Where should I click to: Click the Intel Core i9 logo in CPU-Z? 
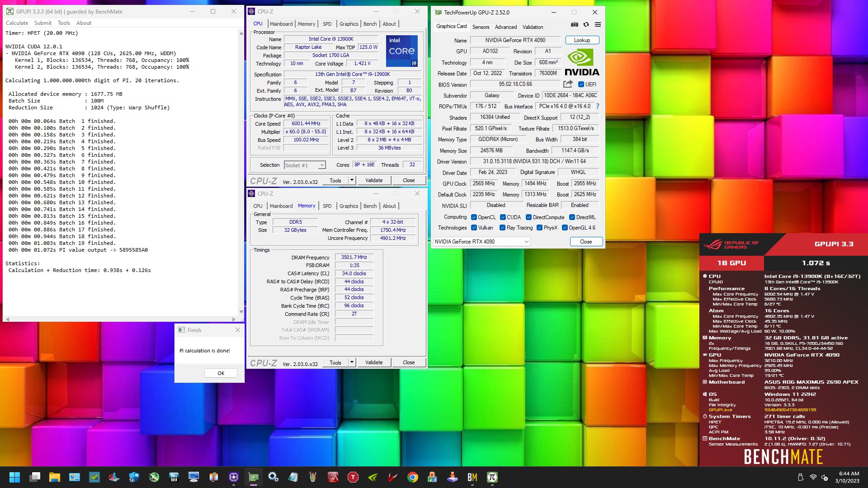point(401,51)
